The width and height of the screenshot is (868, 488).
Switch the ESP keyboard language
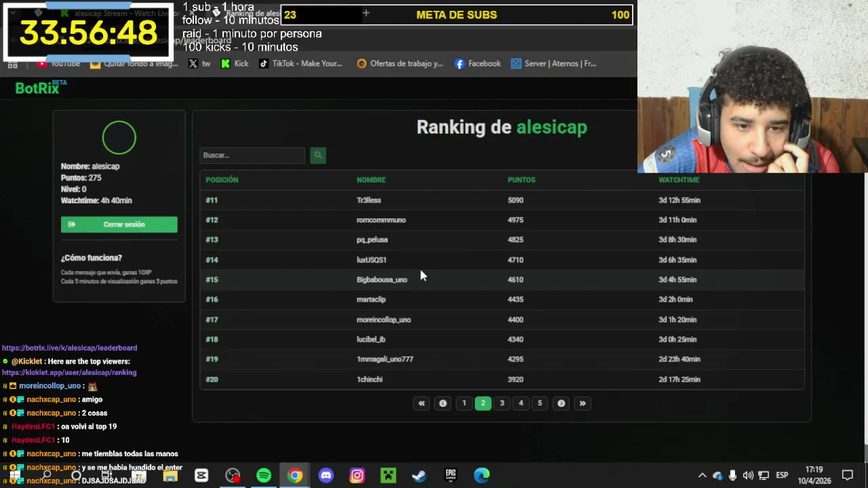(782, 475)
